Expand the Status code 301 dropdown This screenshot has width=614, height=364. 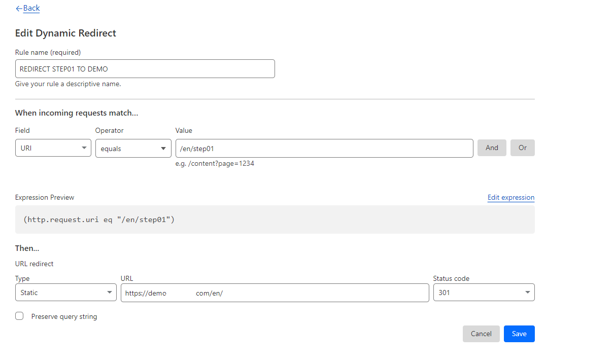pyautogui.click(x=484, y=293)
